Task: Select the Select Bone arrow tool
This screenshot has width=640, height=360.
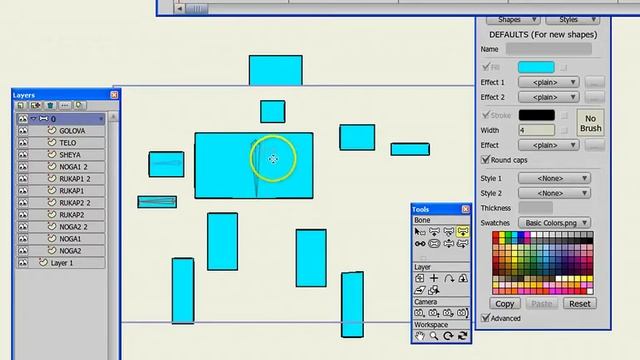Action: click(x=420, y=232)
